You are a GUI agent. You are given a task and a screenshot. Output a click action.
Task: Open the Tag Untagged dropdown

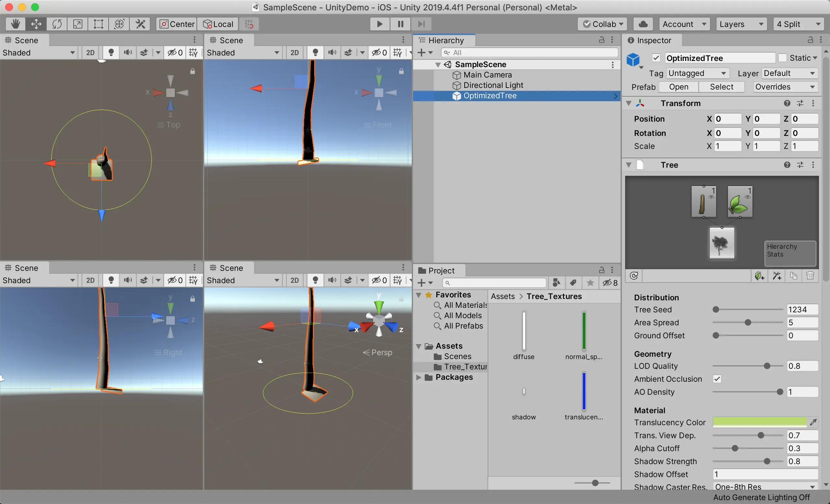pos(697,73)
